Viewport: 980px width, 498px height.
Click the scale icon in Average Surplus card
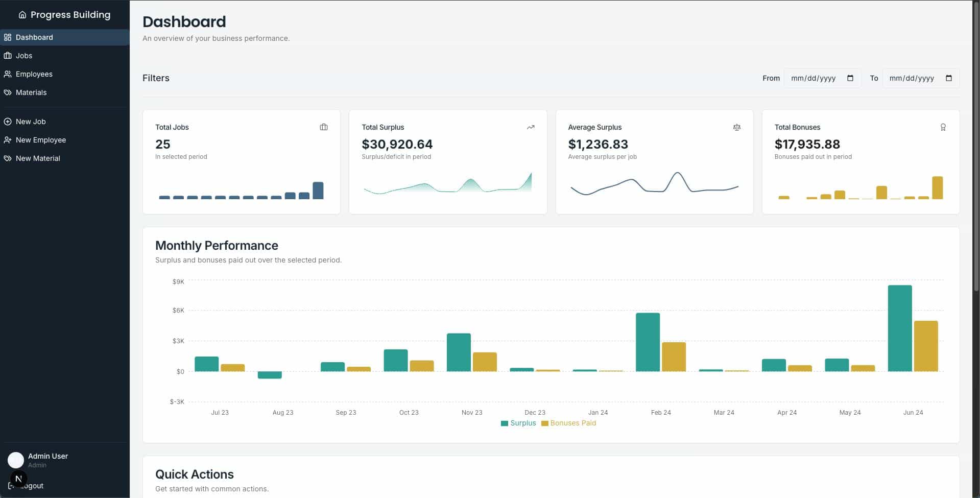click(x=736, y=127)
